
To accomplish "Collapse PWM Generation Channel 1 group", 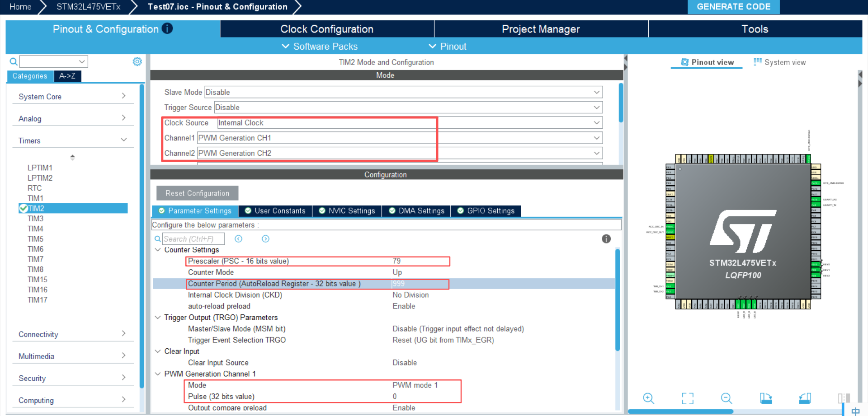I will coord(158,374).
